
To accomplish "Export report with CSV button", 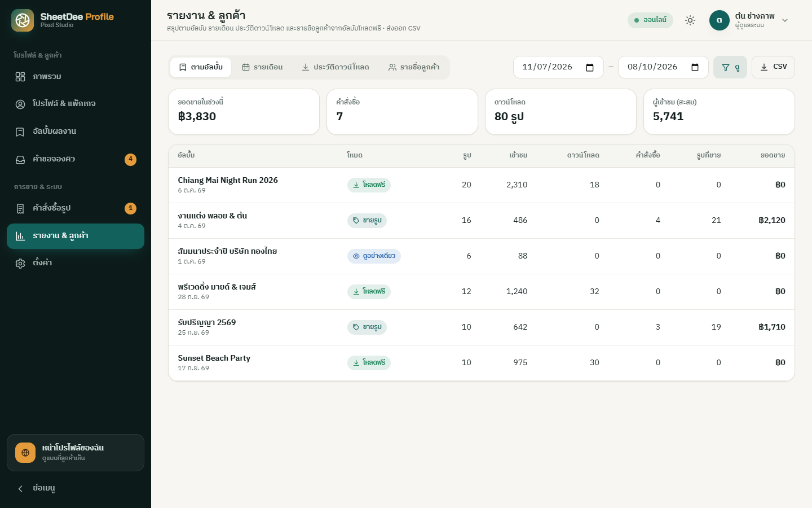I will pyautogui.click(x=773, y=67).
